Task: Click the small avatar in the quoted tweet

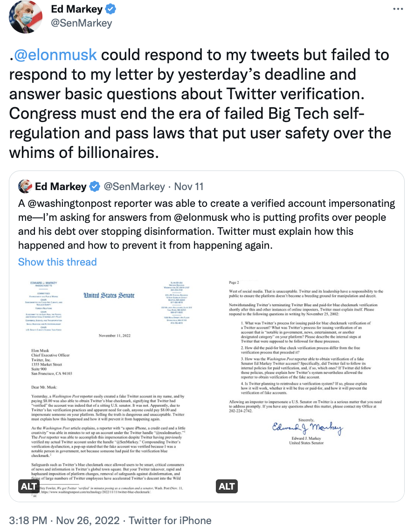Action: [x=25, y=186]
